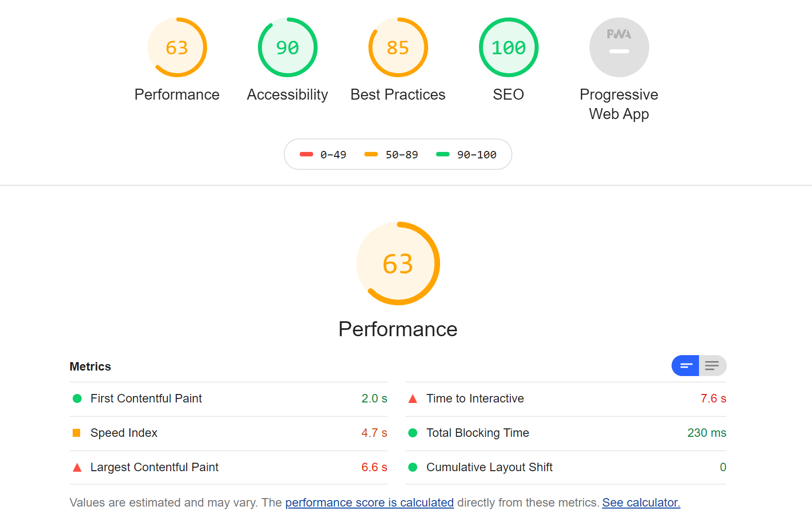Image resolution: width=812 pixels, height=521 pixels.
Task: Open the Best Practices score gauge showing 85
Action: point(398,47)
